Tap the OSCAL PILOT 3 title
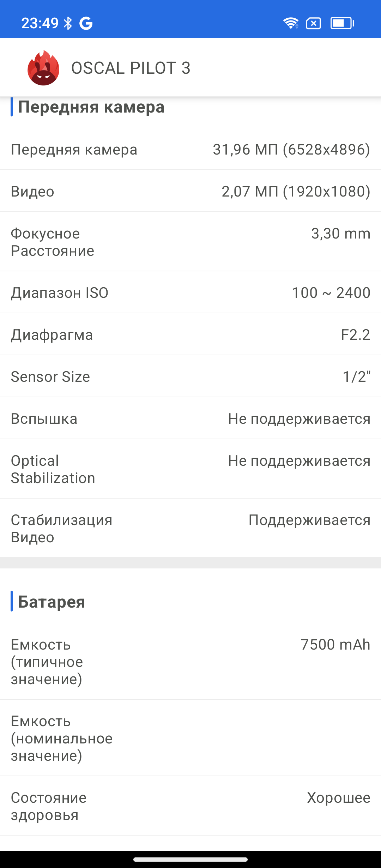Image resolution: width=381 pixels, height=868 pixels. click(x=131, y=68)
